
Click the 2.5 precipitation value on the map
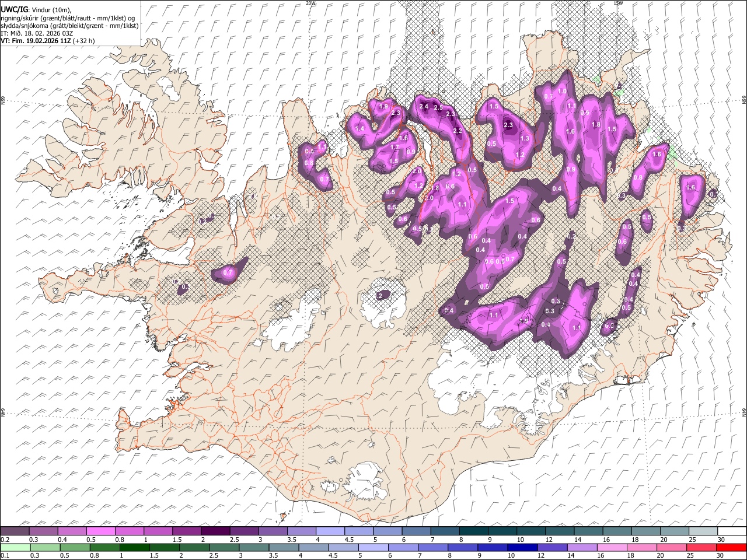click(x=438, y=108)
